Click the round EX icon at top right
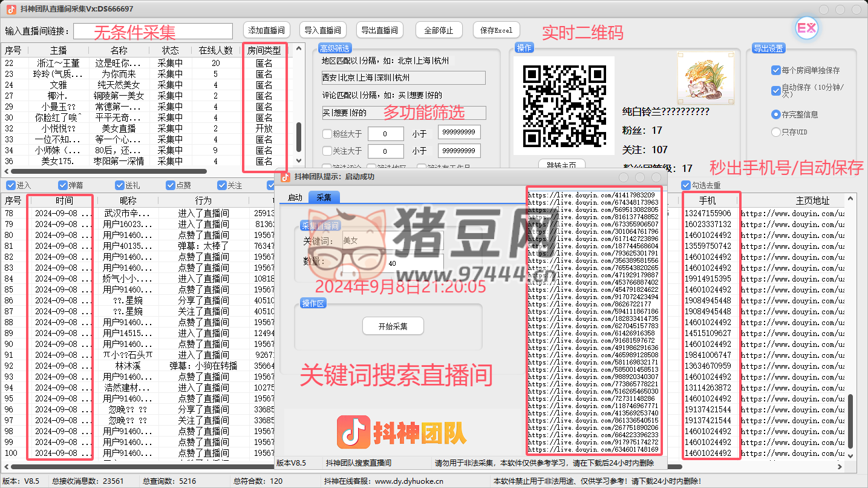The image size is (868, 488). [x=806, y=28]
